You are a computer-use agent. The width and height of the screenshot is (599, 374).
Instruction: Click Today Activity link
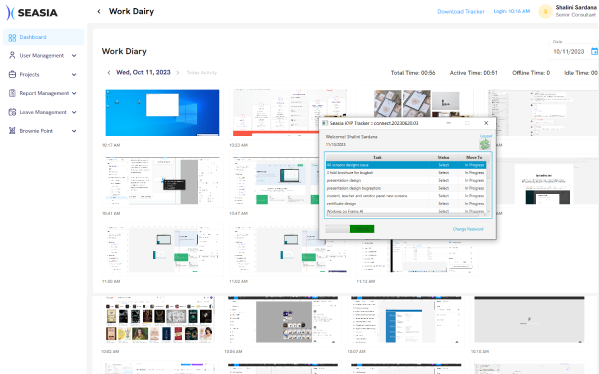(202, 73)
